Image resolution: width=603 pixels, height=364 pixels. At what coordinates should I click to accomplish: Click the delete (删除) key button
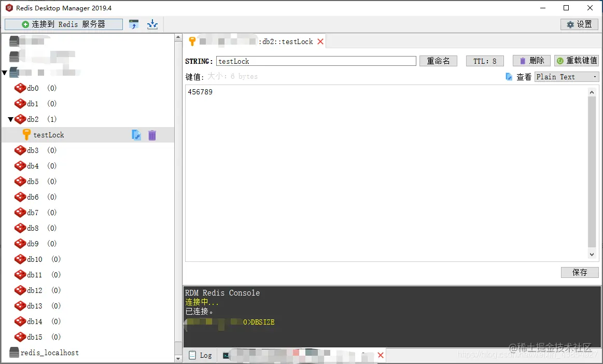pyautogui.click(x=532, y=61)
